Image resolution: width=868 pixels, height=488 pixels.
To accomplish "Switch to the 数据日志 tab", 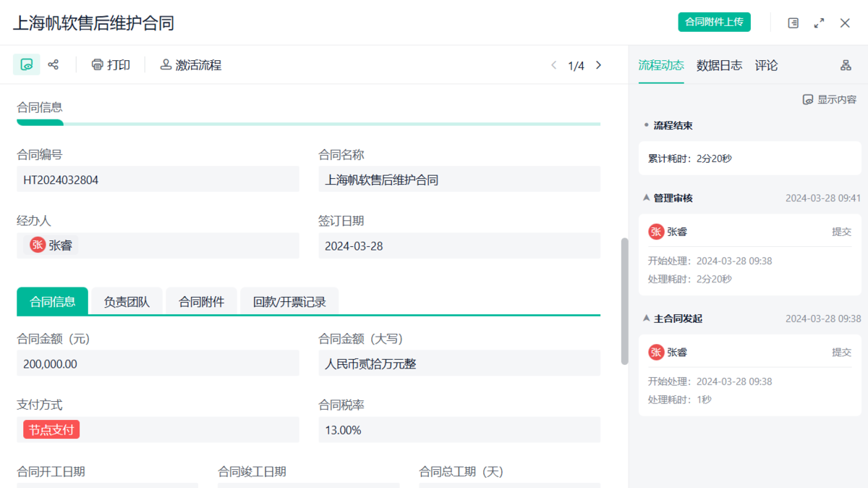I will point(719,65).
